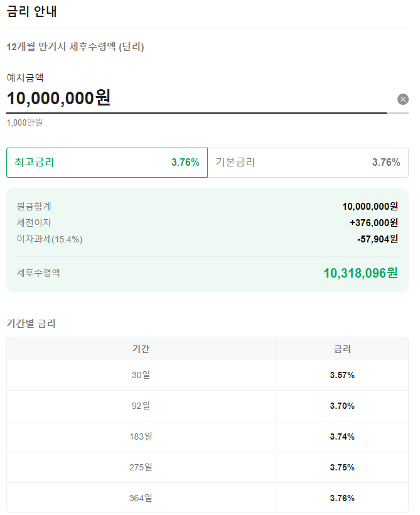Select the 최고금리 tab showing 3.76%
This screenshot has width=420, height=515.
coord(107,162)
